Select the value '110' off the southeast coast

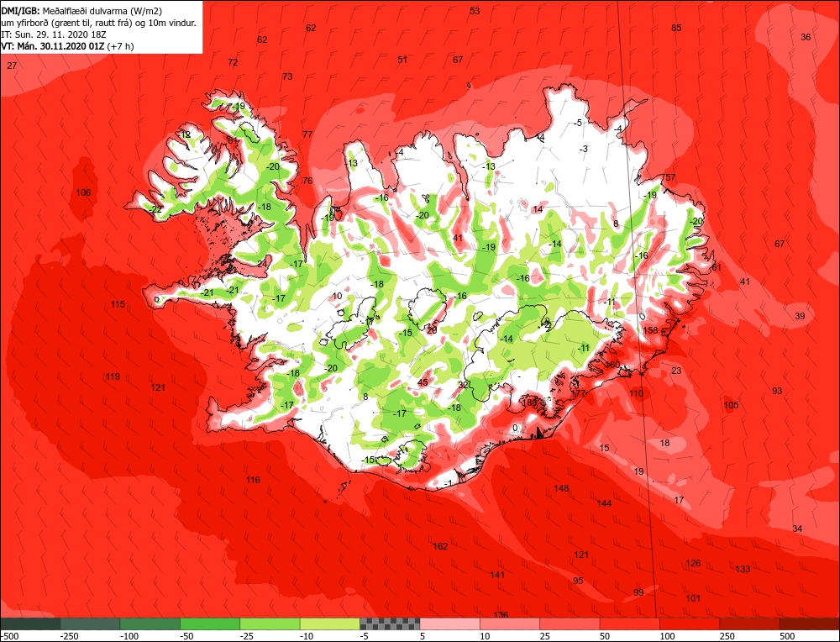(x=636, y=393)
